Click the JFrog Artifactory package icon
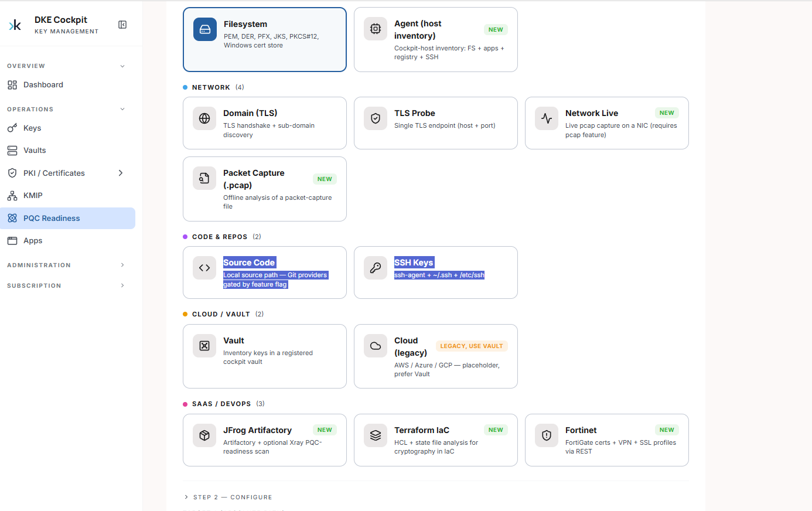 click(204, 435)
